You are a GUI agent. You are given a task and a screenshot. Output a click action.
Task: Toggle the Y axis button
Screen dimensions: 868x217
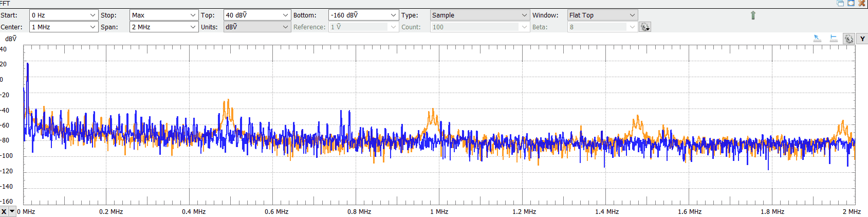pyautogui.click(x=862, y=39)
